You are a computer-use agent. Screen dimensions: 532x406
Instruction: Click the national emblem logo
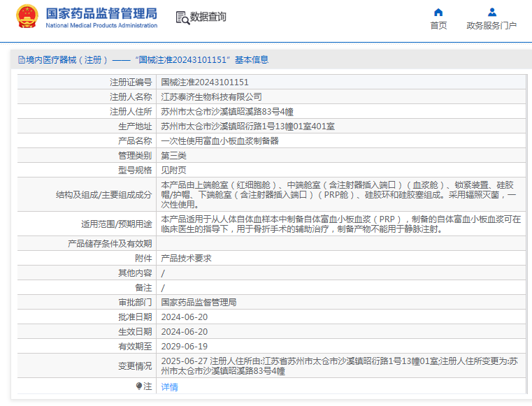point(27,17)
